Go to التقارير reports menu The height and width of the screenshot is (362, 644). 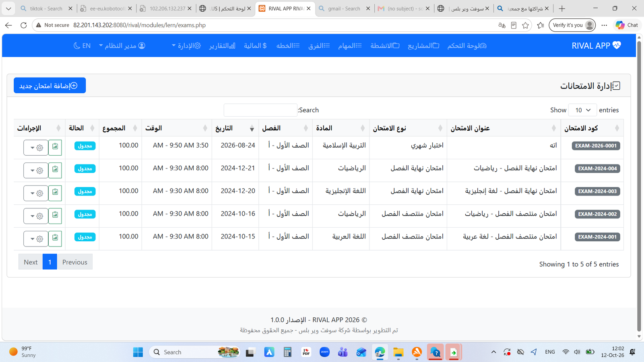pyautogui.click(x=222, y=45)
